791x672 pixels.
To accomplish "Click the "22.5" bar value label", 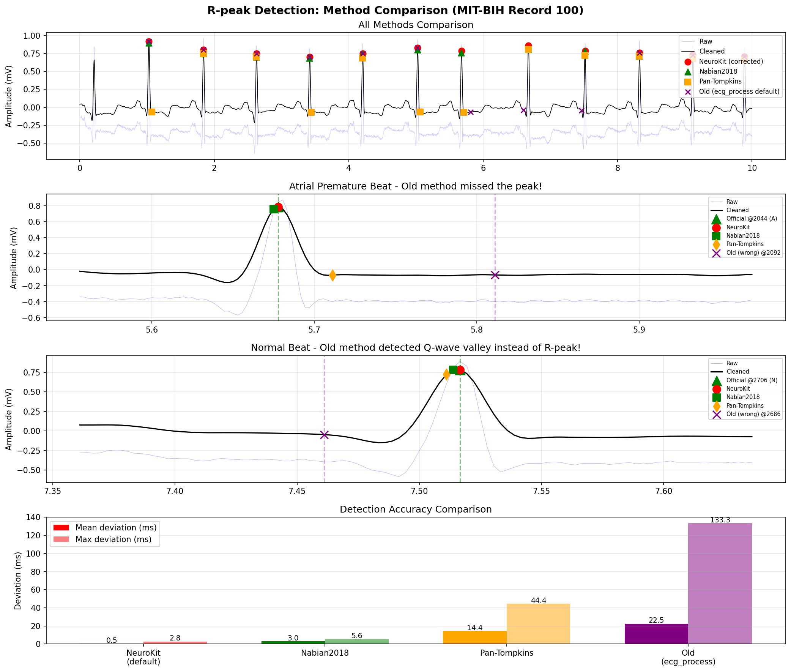I will (x=656, y=621).
